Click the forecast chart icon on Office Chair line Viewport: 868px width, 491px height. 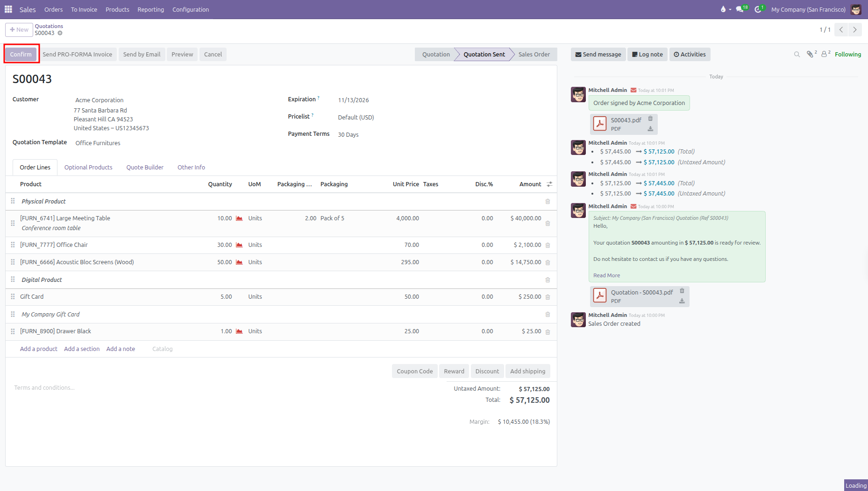(239, 245)
